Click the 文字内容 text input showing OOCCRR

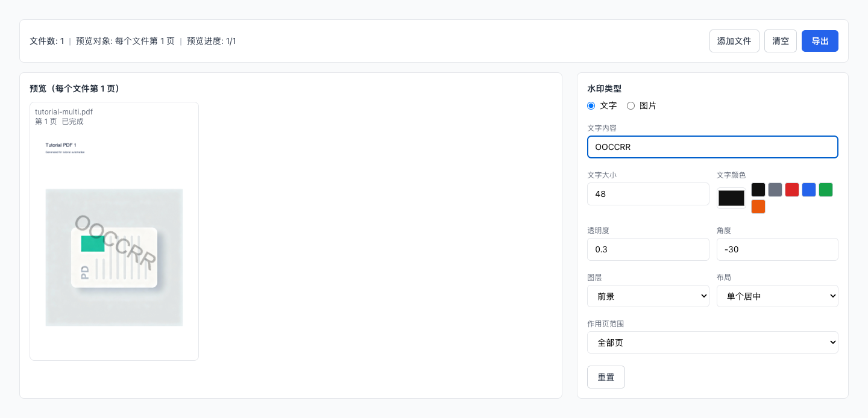(712, 147)
